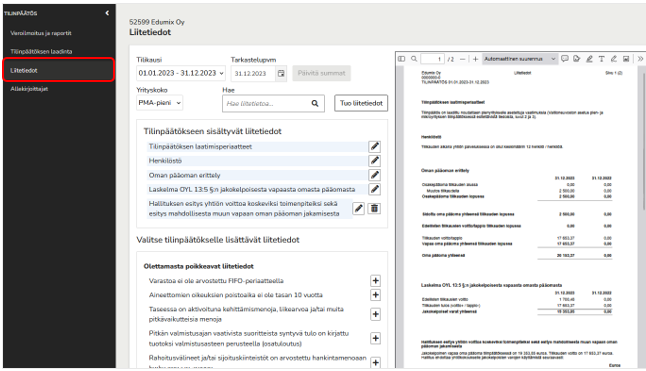Select the PDF add image tool
The width and height of the screenshot is (646, 371).
coord(626,59)
